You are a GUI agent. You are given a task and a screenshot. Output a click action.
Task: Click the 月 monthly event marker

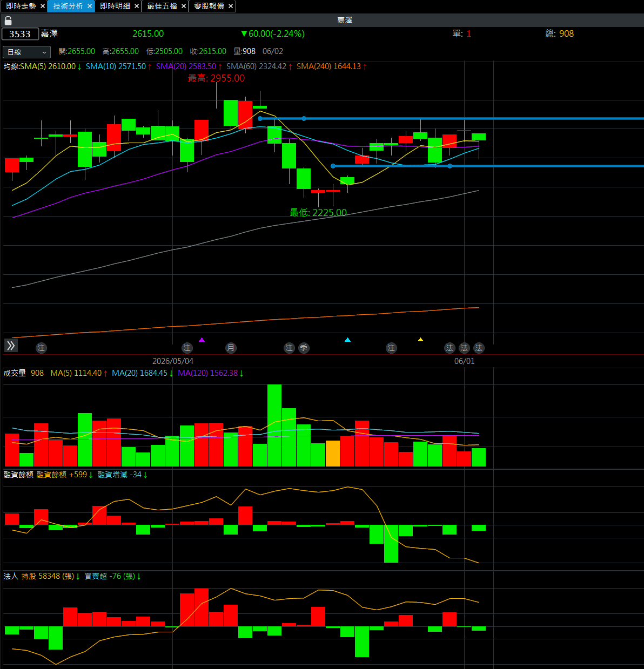click(x=231, y=348)
